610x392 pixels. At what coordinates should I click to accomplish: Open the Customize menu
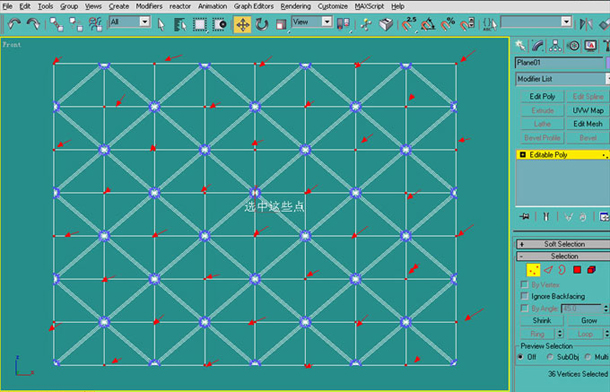(x=333, y=6)
